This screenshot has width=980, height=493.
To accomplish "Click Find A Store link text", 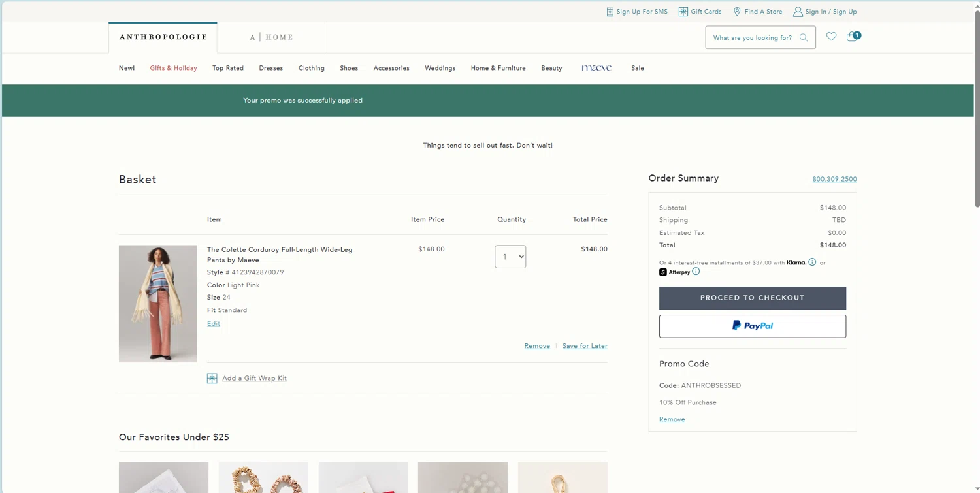I will pyautogui.click(x=763, y=12).
